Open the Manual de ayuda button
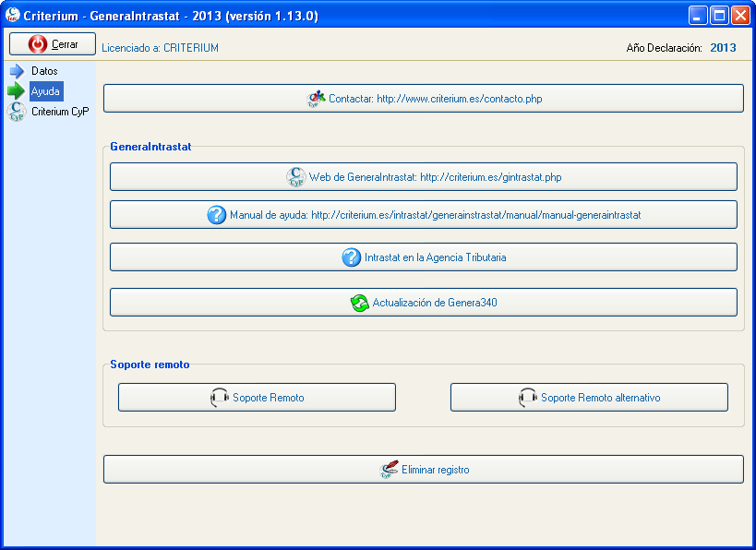Image resolution: width=756 pixels, height=550 pixels. pos(424,214)
